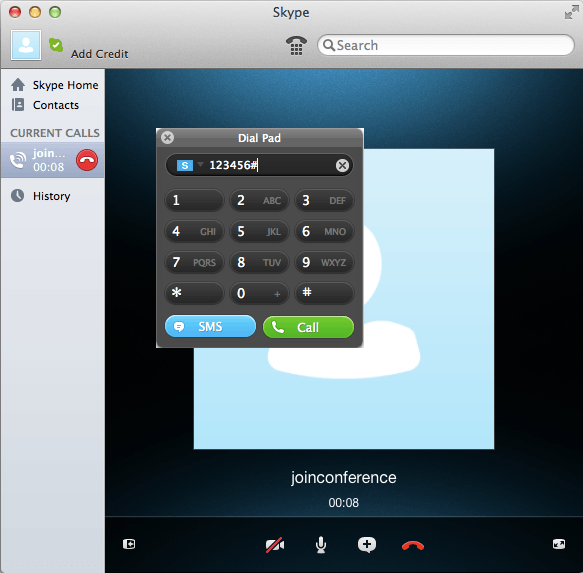
Task: Tap the # key on dial pad
Action: pyautogui.click(x=324, y=293)
